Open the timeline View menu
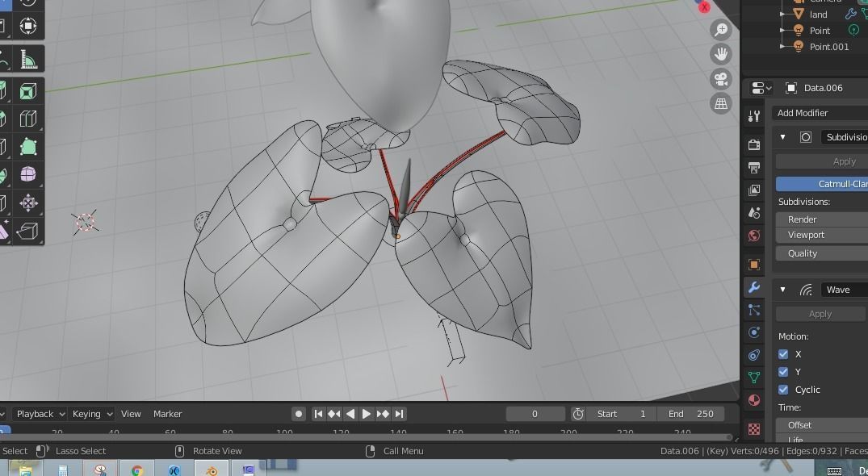The height and width of the screenshot is (476, 868). coord(131,414)
